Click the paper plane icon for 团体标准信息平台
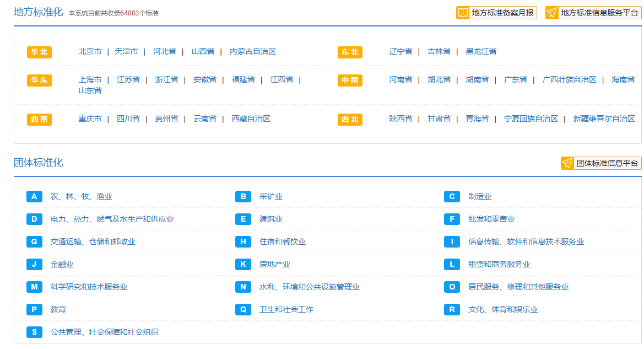The height and width of the screenshot is (349, 644). click(x=567, y=163)
